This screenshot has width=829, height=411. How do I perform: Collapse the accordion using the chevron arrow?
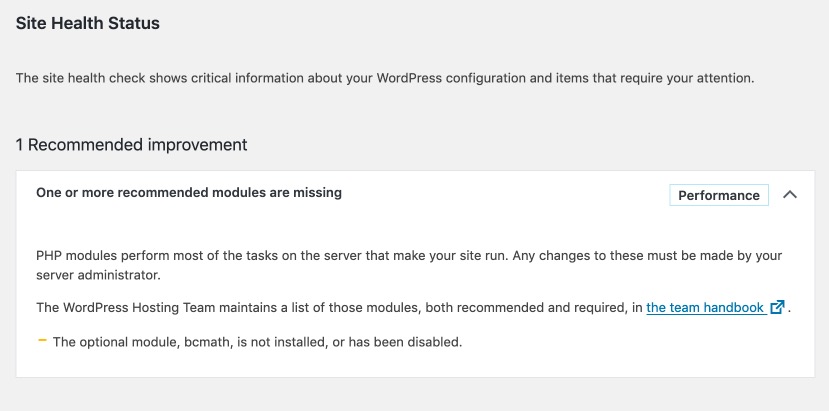tap(789, 195)
